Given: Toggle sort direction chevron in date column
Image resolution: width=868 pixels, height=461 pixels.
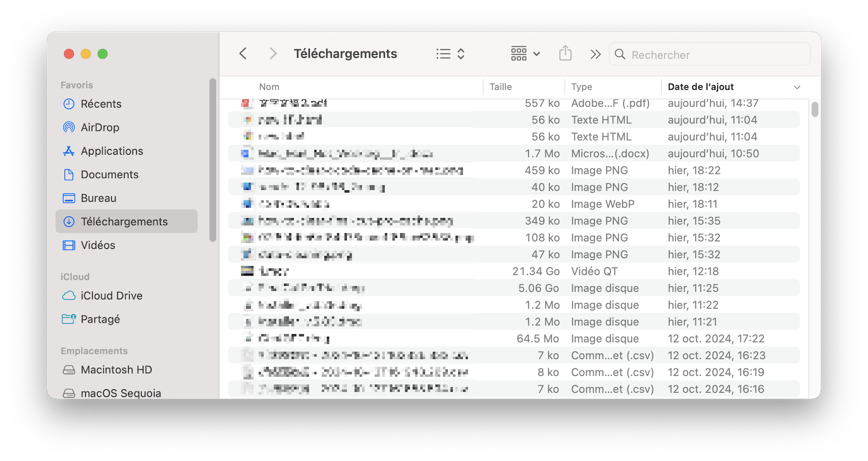Looking at the screenshot, I should point(797,87).
